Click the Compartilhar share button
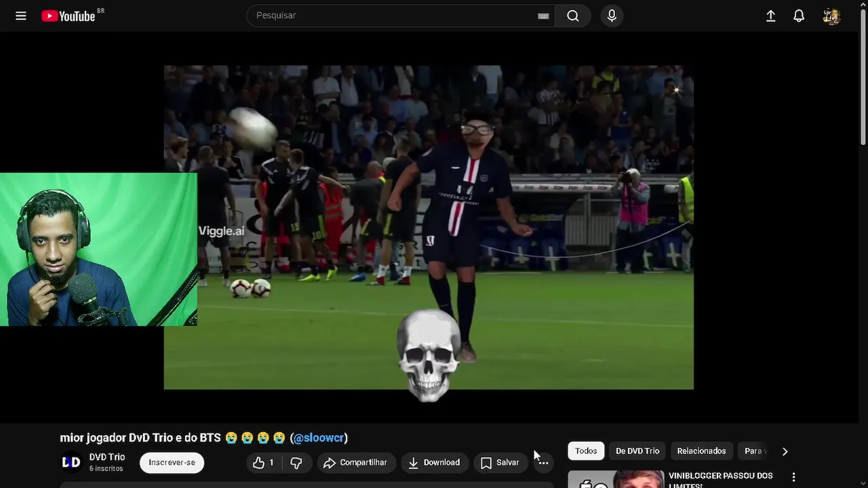This screenshot has height=488, width=868. click(x=355, y=462)
